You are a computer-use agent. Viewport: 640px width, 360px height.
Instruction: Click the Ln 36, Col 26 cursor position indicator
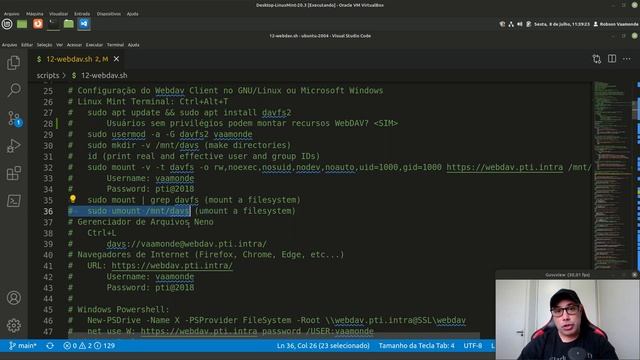[323, 346]
